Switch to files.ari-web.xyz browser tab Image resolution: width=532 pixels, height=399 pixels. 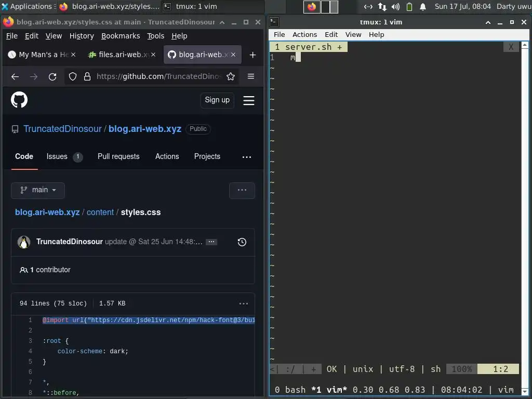(x=122, y=55)
